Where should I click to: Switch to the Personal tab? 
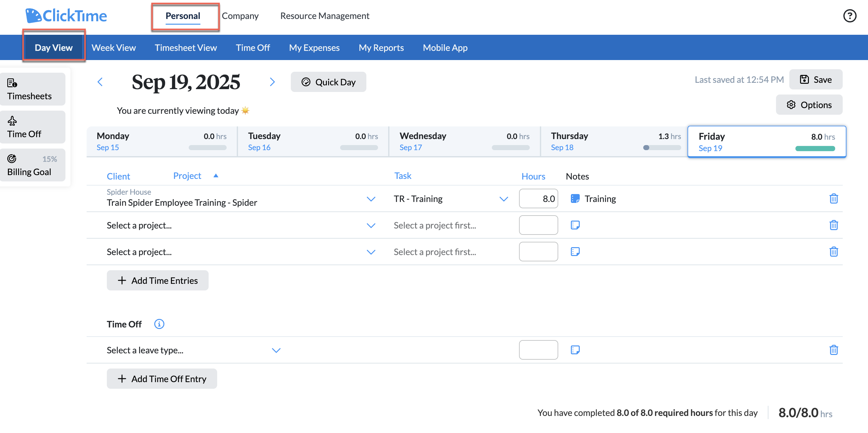[183, 16]
